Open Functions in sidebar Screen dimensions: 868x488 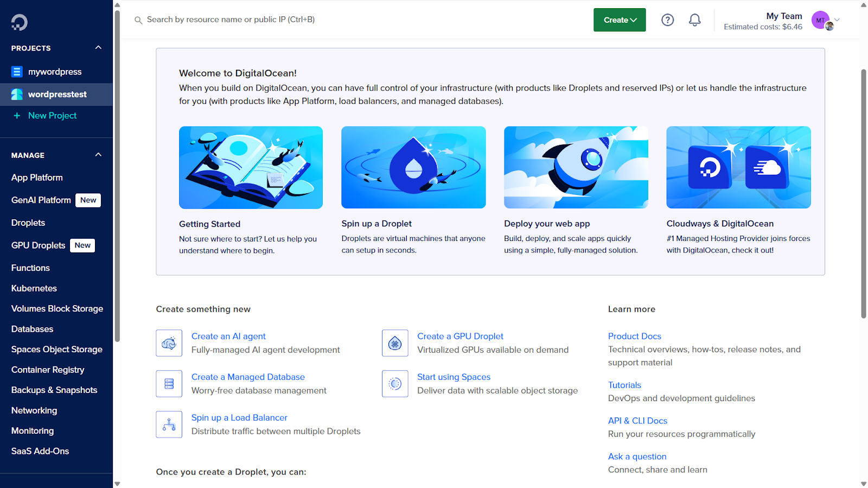[x=30, y=268]
